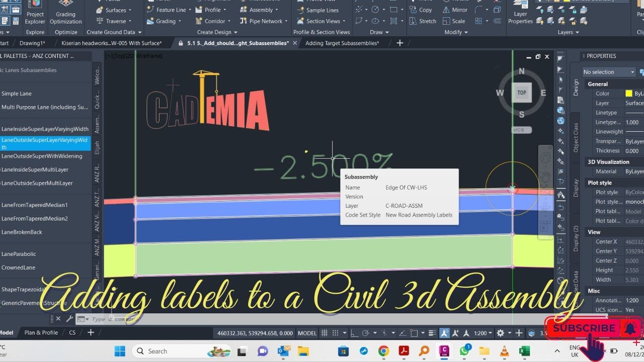Viewport: 644px width, 362px height.
Task: Toggle ortho mode in status bar
Action: pyautogui.click(x=355, y=333)
